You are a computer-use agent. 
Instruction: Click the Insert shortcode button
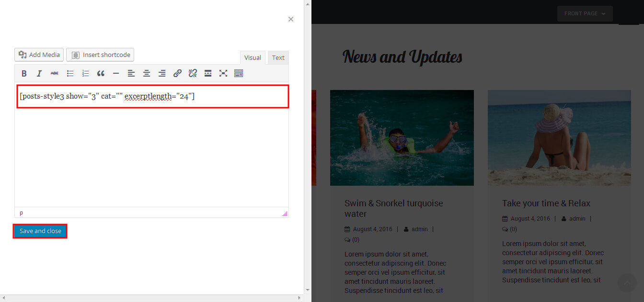coord(100,55)
